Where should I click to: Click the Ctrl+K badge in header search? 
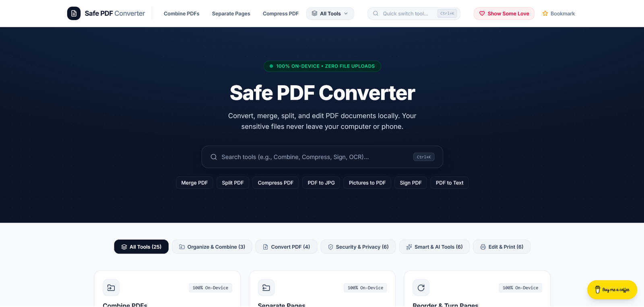click(x=447, y=13)
